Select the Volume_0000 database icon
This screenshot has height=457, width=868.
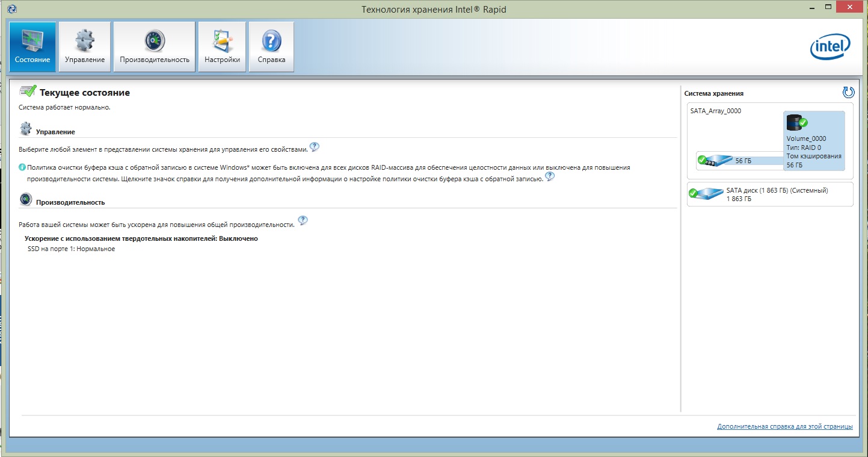pyautogui.click(x=796, y=123)
